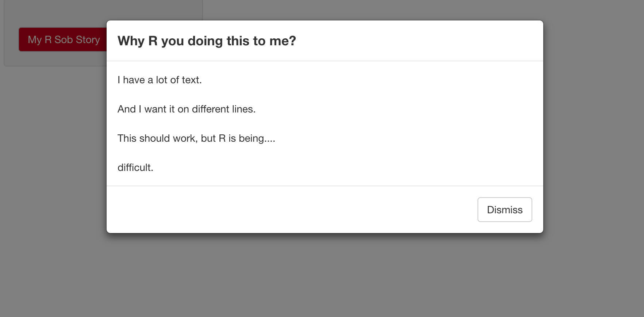644x317 pixels.
Task: Click the Dismiss button
Action: 505,210
